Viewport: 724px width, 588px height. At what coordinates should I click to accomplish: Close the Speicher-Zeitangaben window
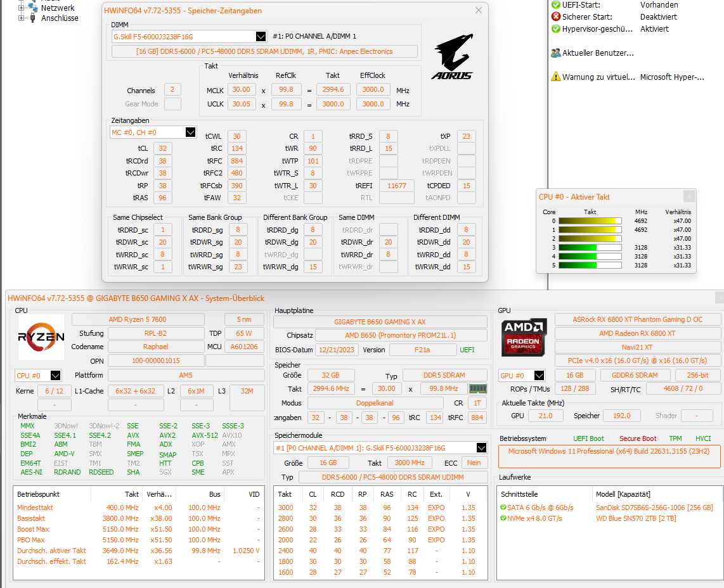479,10
